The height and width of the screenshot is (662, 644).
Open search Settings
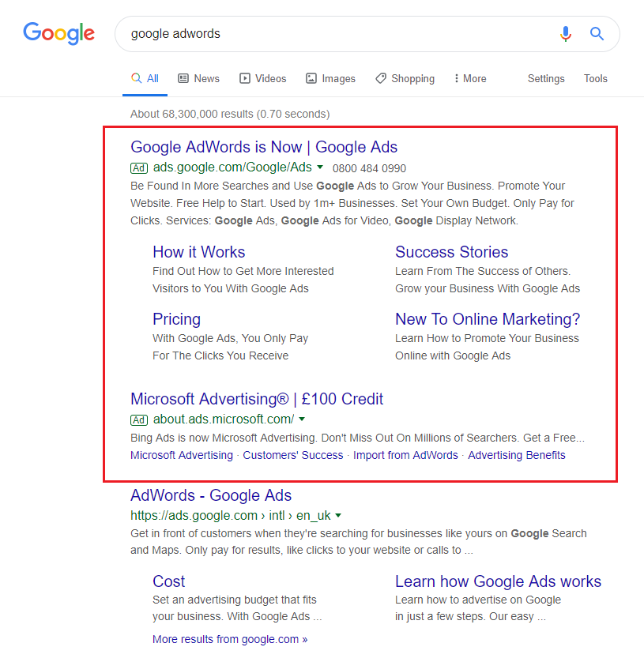pyautogui.click(x=546, y=78)
